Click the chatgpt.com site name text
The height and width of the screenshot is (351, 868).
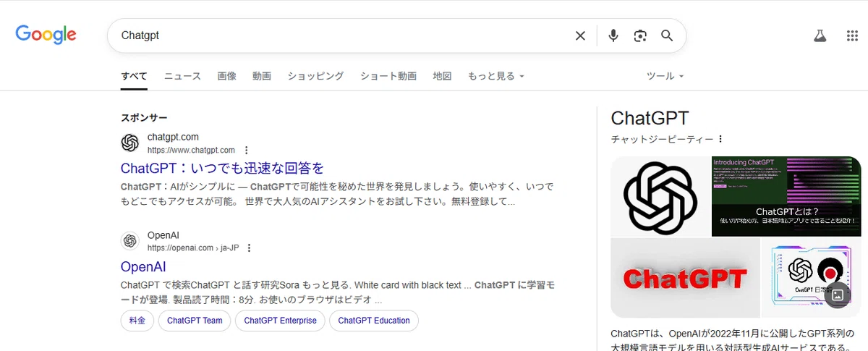pos(173,137)
